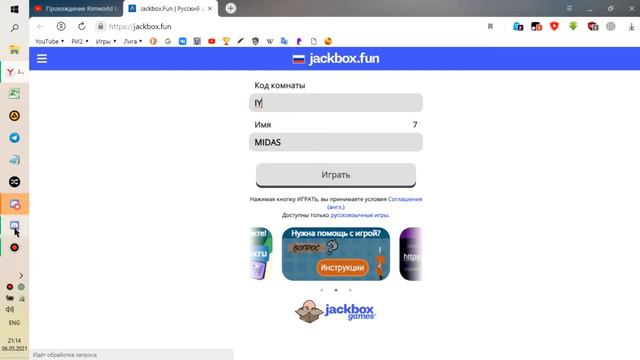The height and width of the screenshot is (360, 640).
Task: Click the padlock site security icon
Action: [x=100, y=27]
